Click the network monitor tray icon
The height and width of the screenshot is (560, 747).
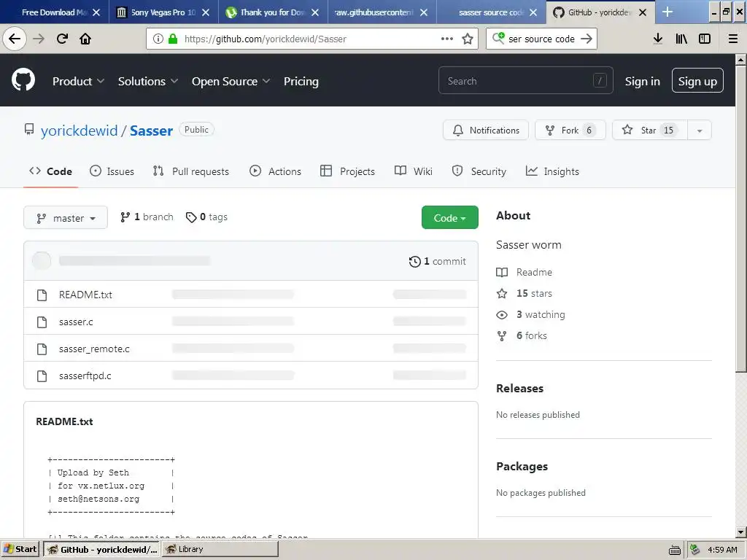point(695,550)
